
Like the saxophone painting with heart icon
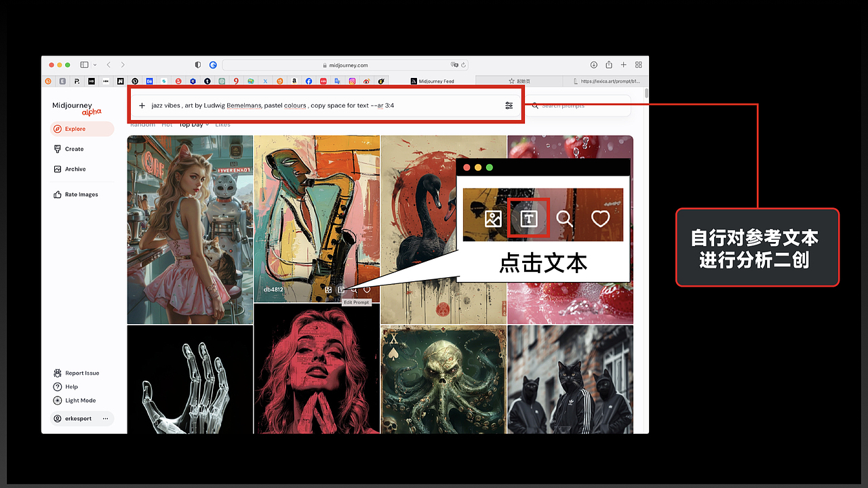point(367,289)
